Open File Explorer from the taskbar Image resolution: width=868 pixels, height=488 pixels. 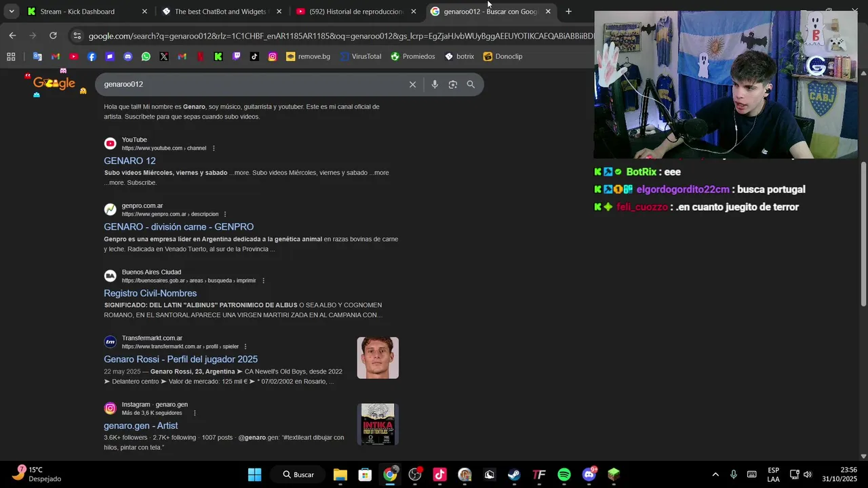(340, 474)
